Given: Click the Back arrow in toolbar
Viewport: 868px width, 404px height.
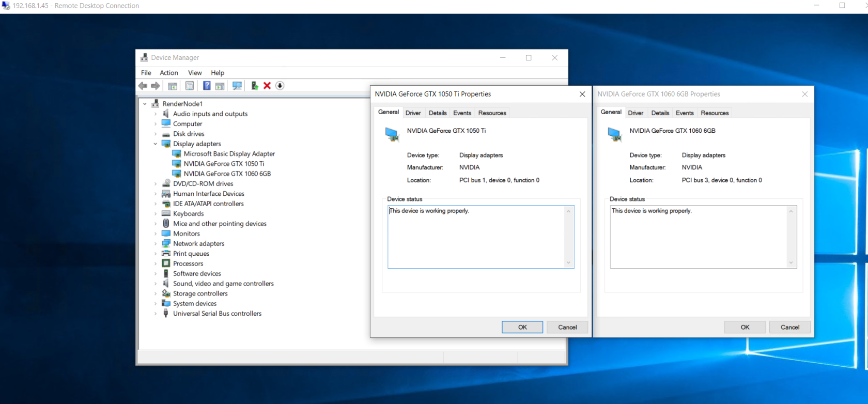Looking at the screenshot, I should coord(143,86).
